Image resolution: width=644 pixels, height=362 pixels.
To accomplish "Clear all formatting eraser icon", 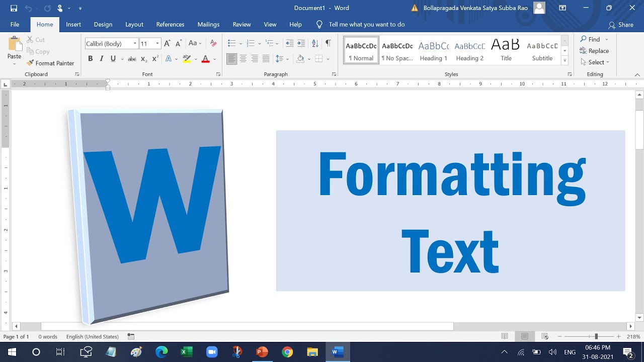I will [x=213, y=44].
